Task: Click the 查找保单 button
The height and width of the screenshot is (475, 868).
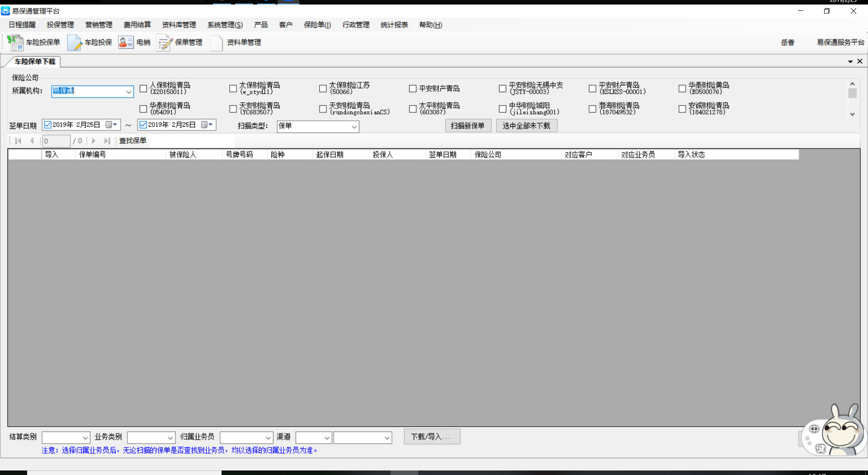Action: pyautogui.click(x=133, y=141)
